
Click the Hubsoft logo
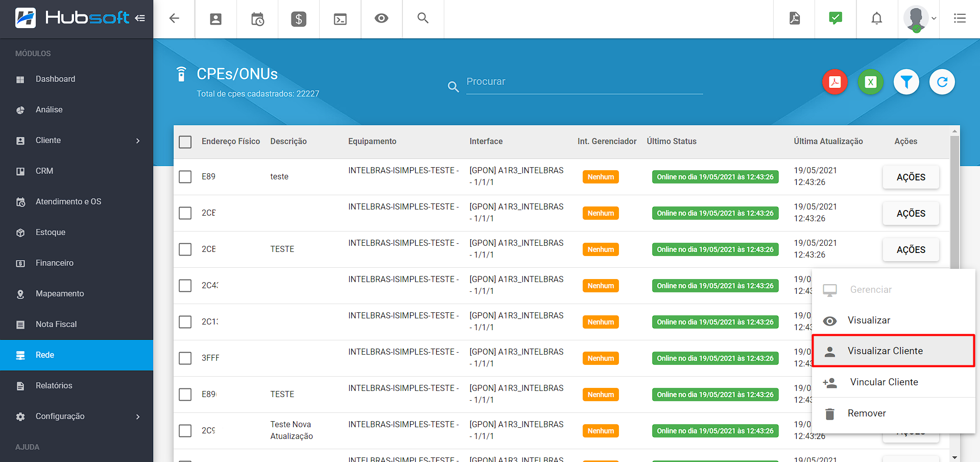pyautogui.click(x=72, y=18)
